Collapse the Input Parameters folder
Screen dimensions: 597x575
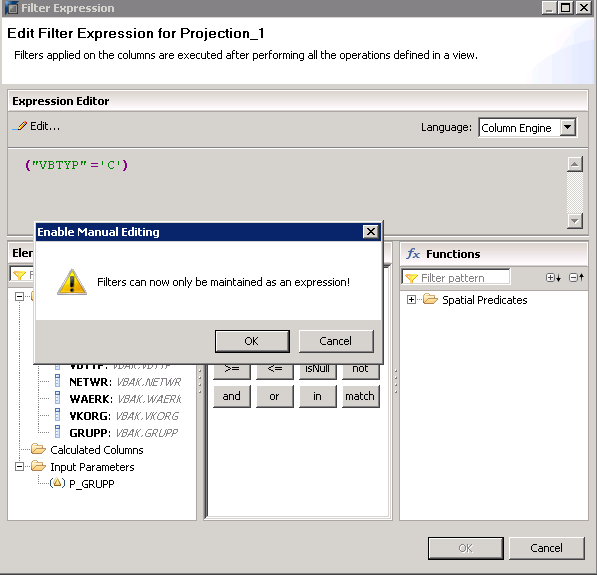tap(19, 466)
